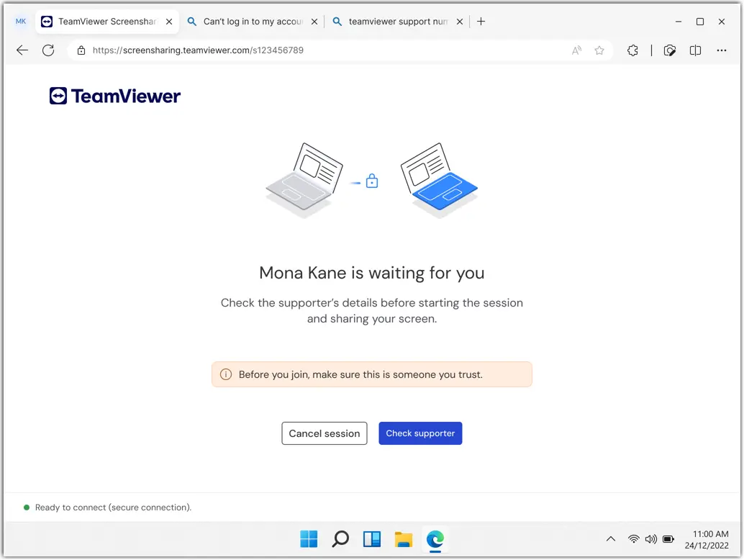Open Settings and more ellipsis menu

(x=721, y=50)
